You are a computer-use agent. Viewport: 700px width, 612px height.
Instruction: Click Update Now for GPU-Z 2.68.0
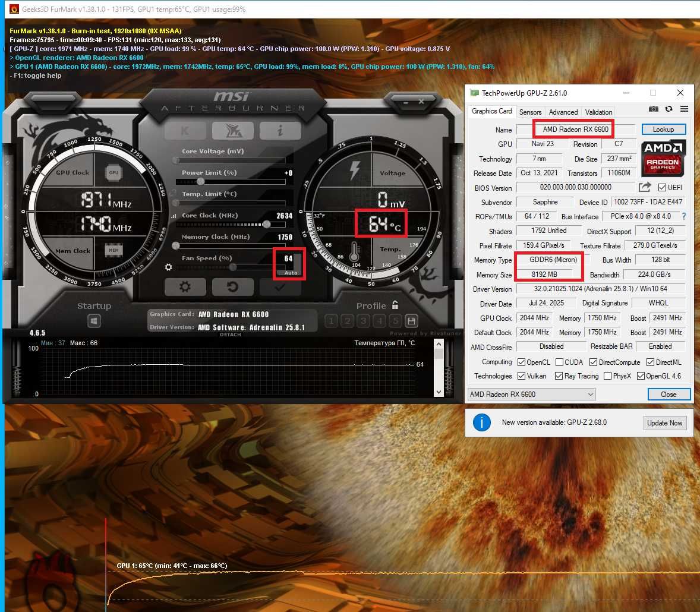tap(665, 422)
